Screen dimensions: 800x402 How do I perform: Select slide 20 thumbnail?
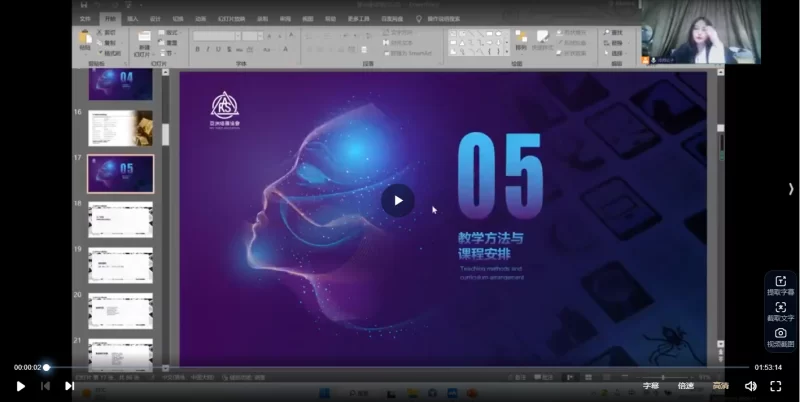point(120,311)
